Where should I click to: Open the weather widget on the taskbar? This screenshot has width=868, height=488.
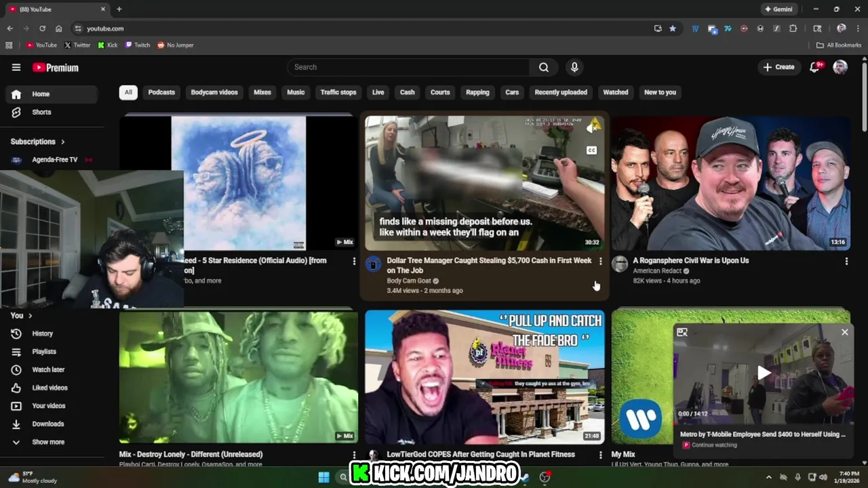pyautogui.click(x=32, y=477)
